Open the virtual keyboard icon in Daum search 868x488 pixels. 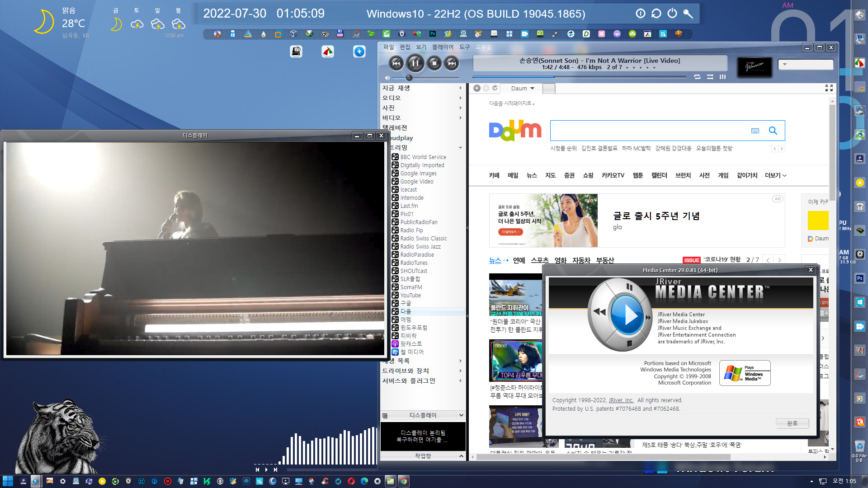[x=755, y=131]
